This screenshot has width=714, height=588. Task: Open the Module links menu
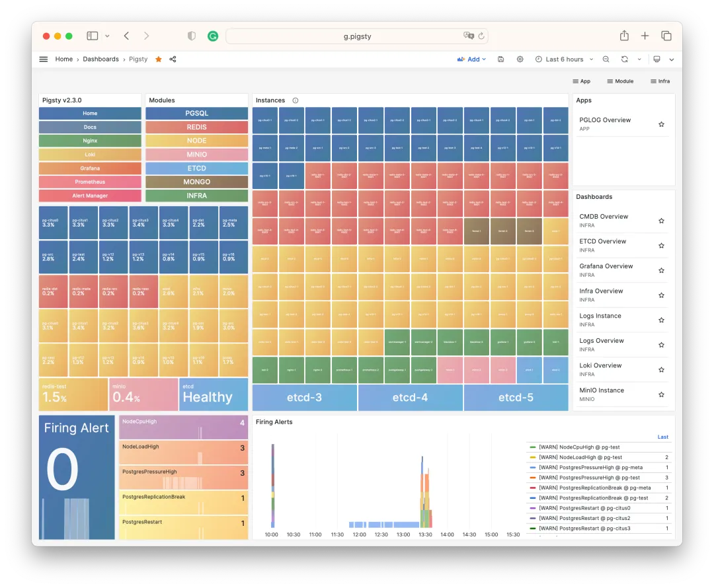(620, 81)
